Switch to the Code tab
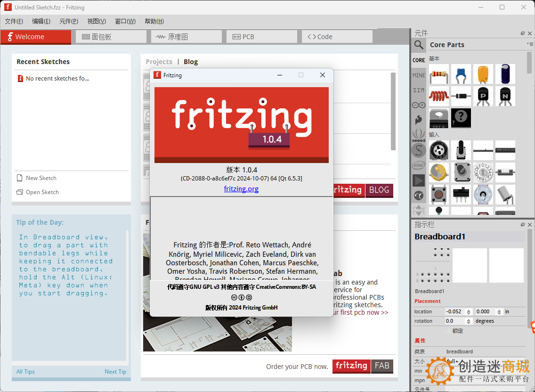 (337, 37)
